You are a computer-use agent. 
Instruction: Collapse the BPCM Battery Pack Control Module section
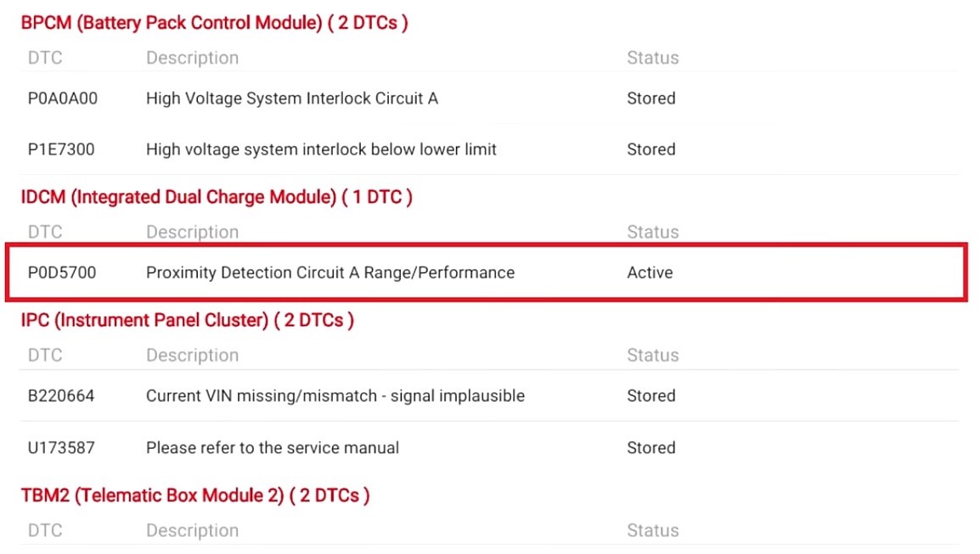pos(214,23)
